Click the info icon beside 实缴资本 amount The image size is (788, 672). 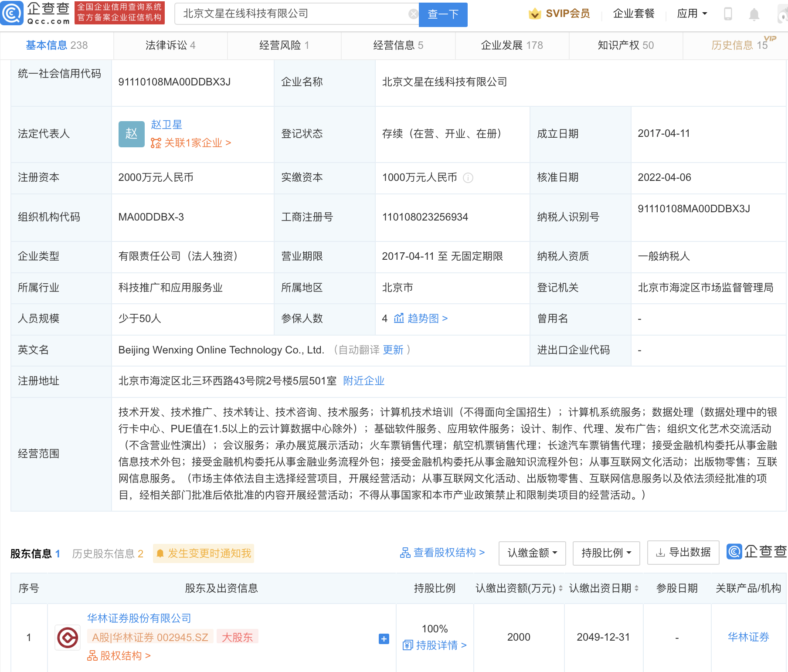pyautogui.click(x=468, y=178)
